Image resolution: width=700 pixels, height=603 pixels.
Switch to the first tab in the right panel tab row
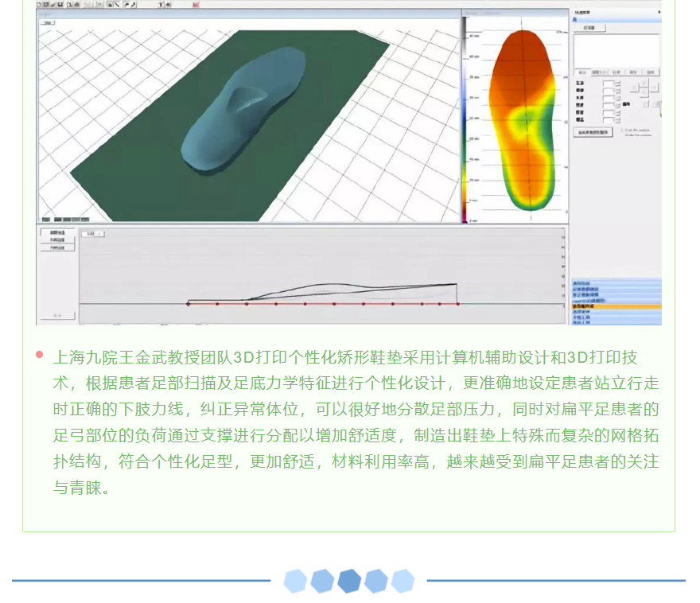(582, 72)
